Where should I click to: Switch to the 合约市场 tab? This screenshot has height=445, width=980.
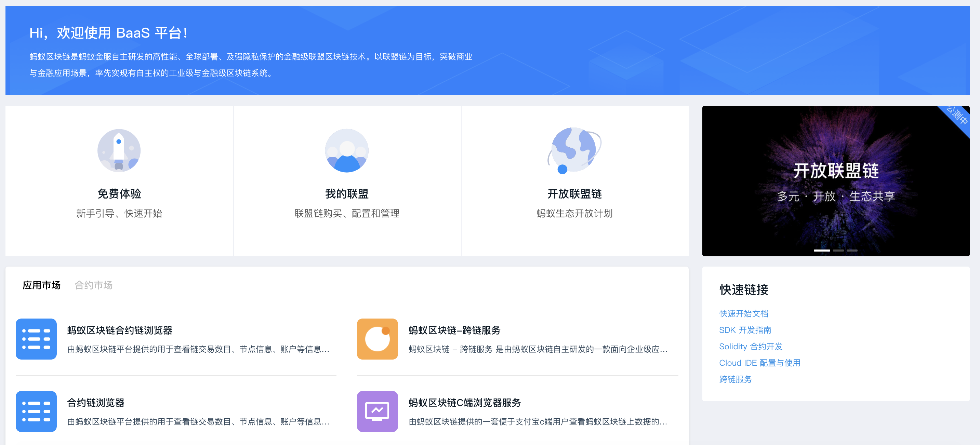[x=94, y=285]
